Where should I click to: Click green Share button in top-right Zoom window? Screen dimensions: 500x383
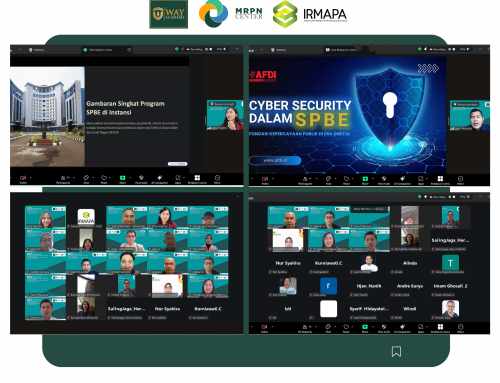point(365,180)
